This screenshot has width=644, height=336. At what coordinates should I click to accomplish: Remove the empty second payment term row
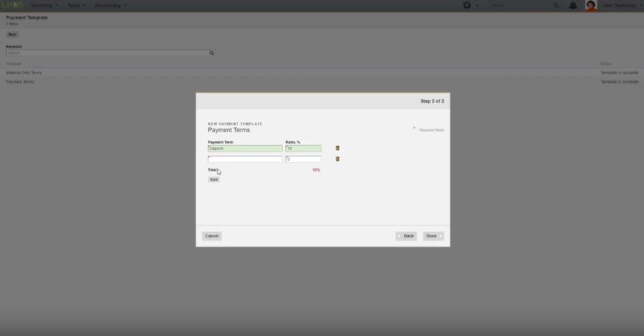(337, 159)
